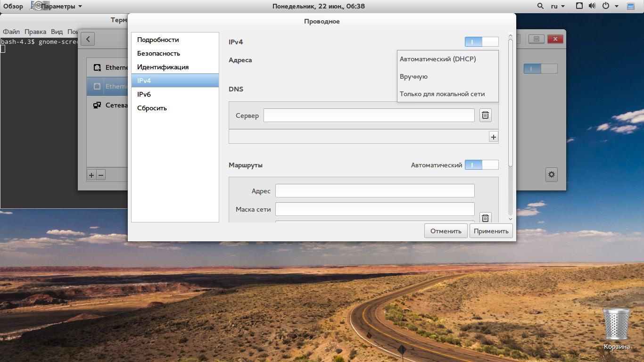Click the scroll-up arrow of the Проводное dialog
644x362 pixels.
coord(510,35)
